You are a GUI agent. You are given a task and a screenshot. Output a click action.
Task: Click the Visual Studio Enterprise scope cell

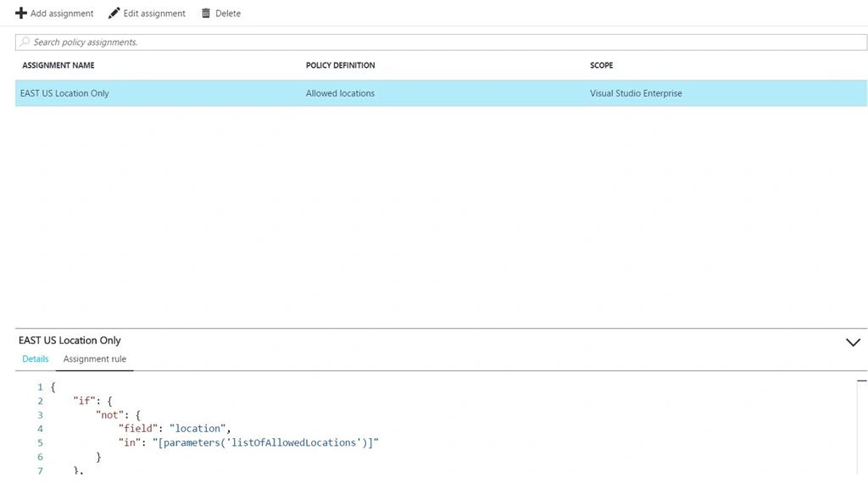point(636,93)
